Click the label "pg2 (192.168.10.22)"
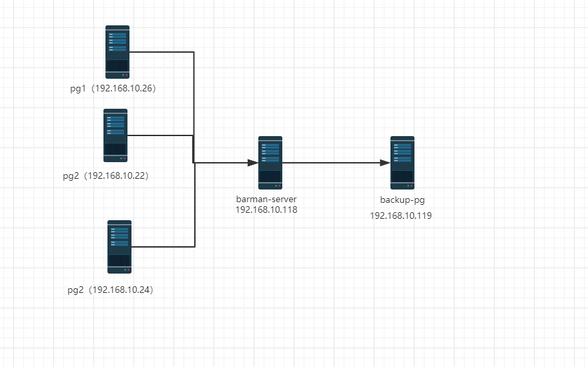 coord(105,175)
